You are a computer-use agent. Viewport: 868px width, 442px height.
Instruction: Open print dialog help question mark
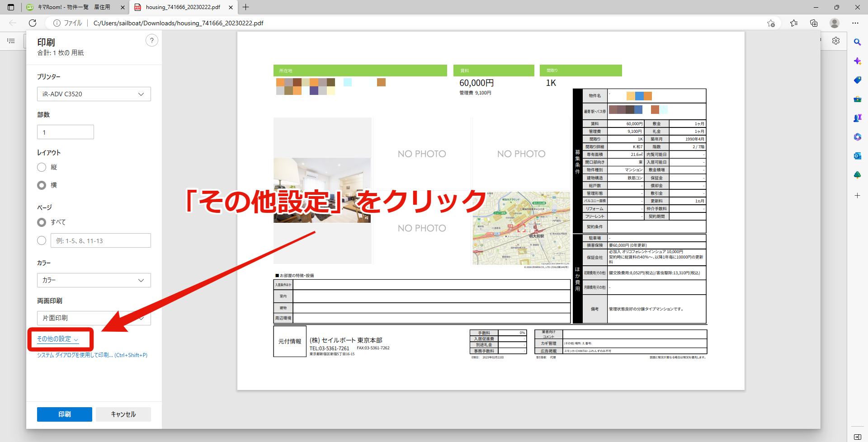point(152,41)
